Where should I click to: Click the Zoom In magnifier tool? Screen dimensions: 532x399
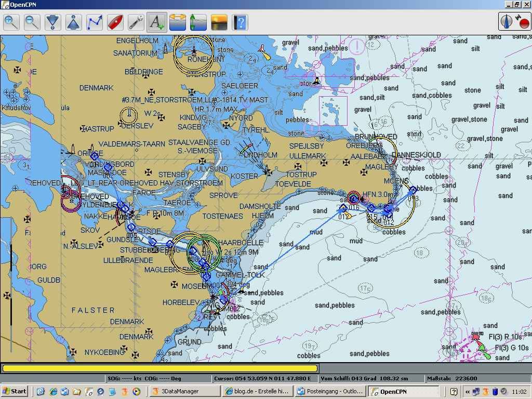(x=11, y=22)
